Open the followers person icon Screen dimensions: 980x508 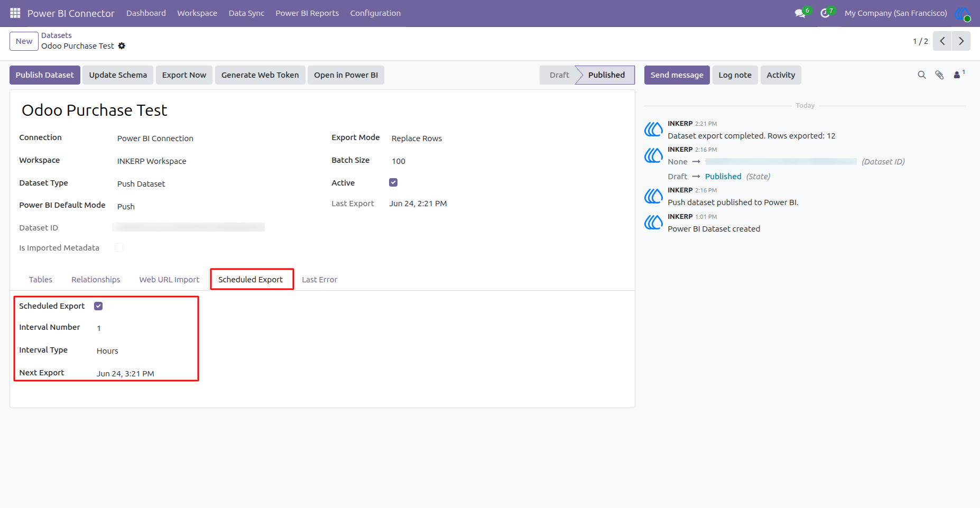coord(957,75)
